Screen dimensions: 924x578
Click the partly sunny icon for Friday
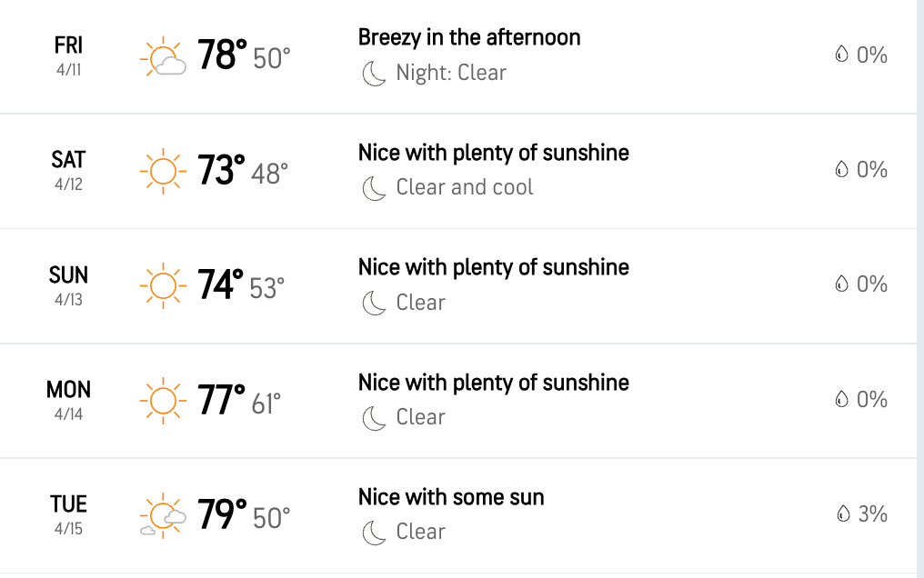(163, 57)
